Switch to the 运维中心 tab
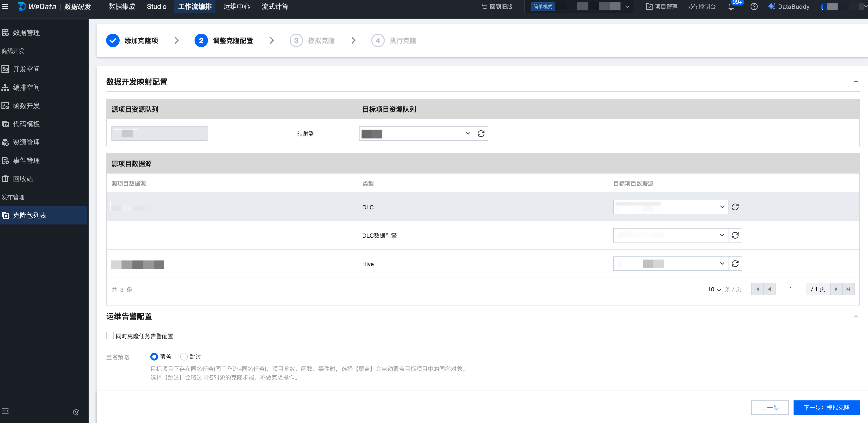 point(236,7)
